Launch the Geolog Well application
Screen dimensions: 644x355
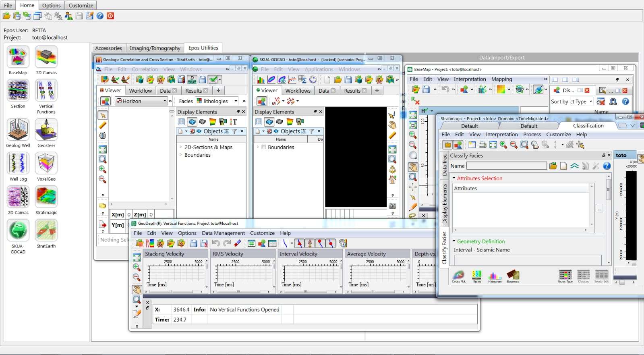click(x=18, y=130)
